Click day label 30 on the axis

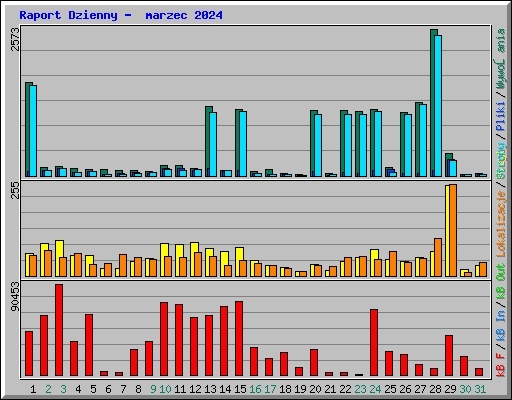click(465, 389)
